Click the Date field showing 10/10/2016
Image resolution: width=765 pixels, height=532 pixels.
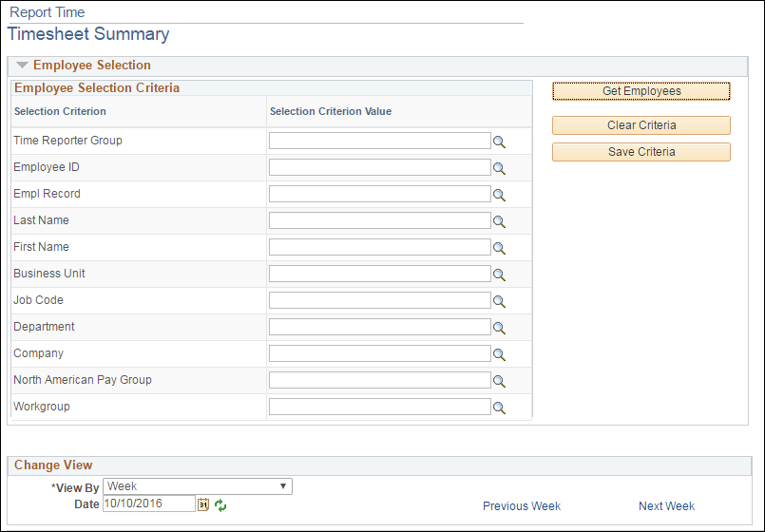pos(149,503)
